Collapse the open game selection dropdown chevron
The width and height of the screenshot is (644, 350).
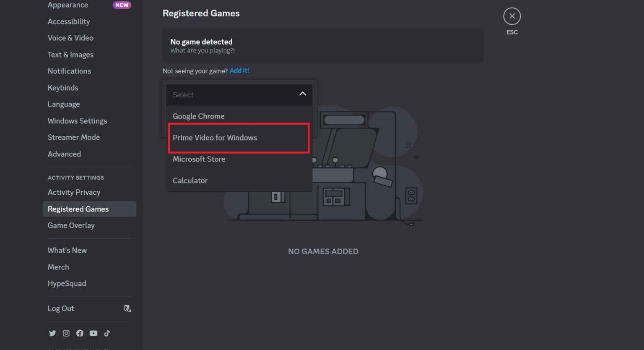tap(302, 94)
